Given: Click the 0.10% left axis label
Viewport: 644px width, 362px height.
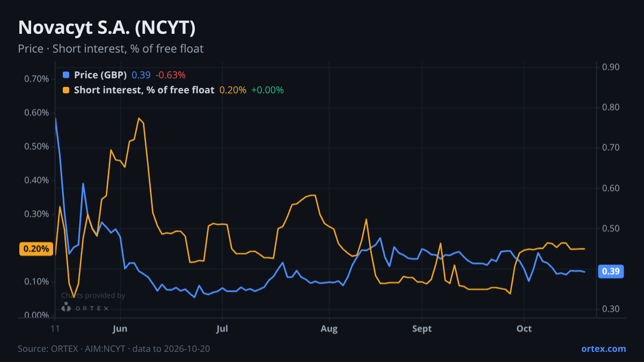Looking at the screenshot, I should pyautogui.click(x=36, y=282).
